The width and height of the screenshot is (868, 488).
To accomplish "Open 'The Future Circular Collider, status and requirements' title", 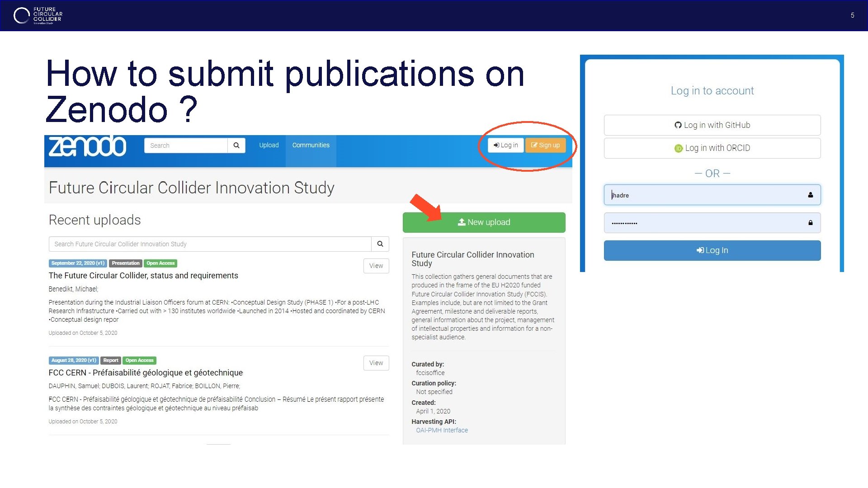I will [143, 276].
